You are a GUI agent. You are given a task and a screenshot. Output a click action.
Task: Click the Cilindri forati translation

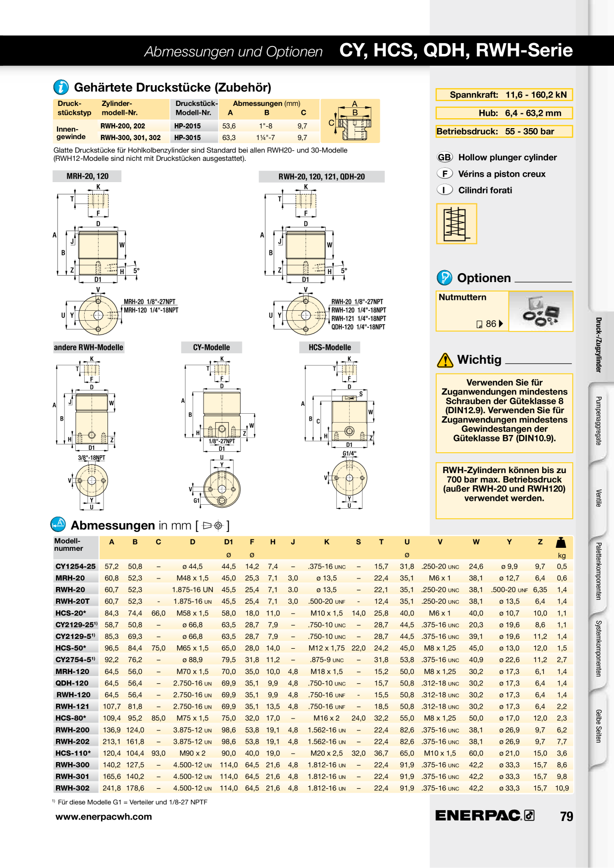[485, 190]
